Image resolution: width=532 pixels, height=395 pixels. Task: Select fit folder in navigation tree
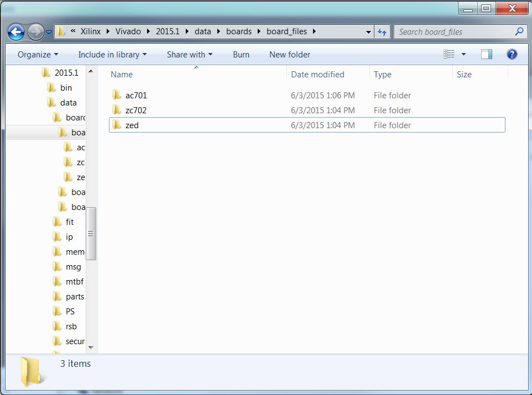(70, 222)
